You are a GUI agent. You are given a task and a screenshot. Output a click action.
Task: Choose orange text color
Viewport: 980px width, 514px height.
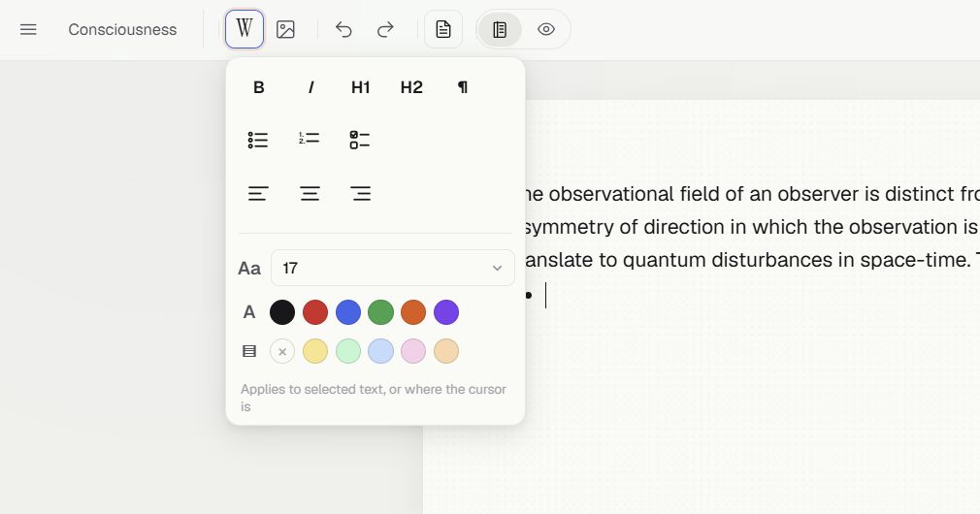click(x=413, y=312)
